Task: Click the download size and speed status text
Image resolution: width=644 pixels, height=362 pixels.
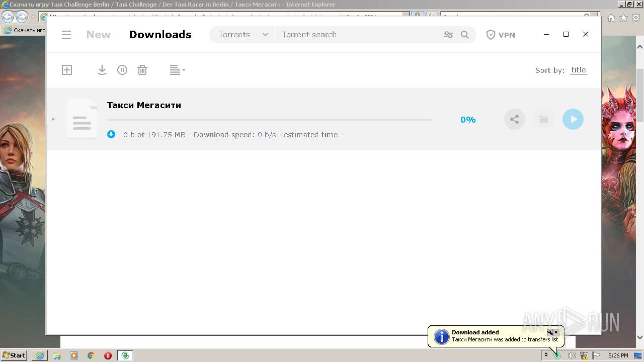Action: (x=233, y=135)
